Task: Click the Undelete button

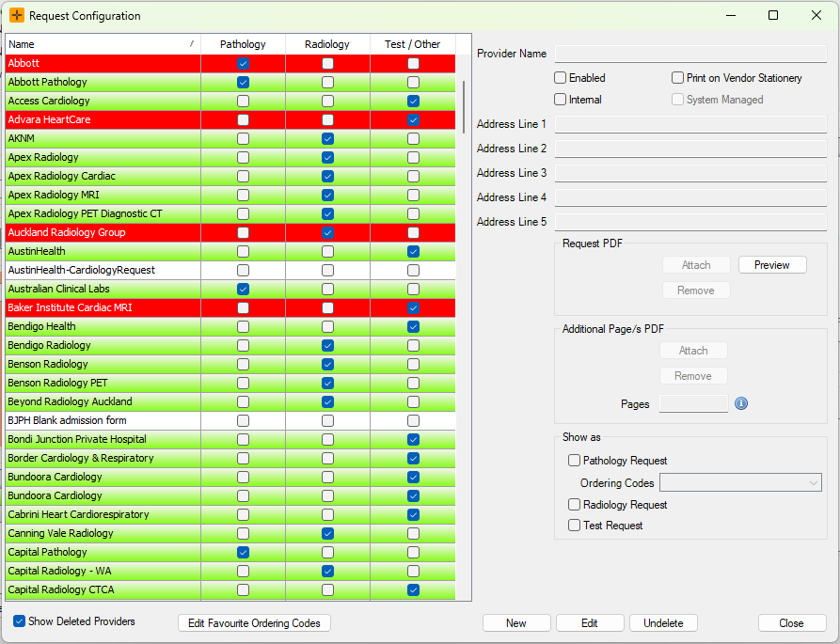Action: click(x=663, y=623)
